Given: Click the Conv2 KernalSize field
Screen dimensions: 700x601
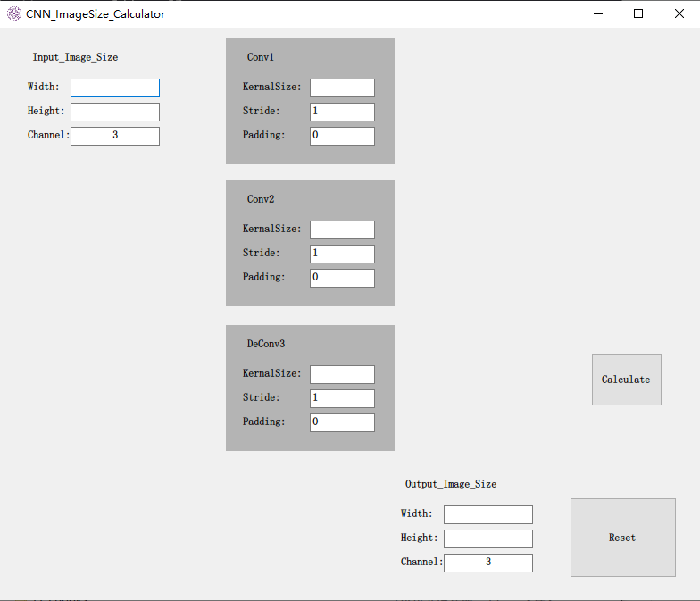Looking at the screenshot, I should coord(343,230).
